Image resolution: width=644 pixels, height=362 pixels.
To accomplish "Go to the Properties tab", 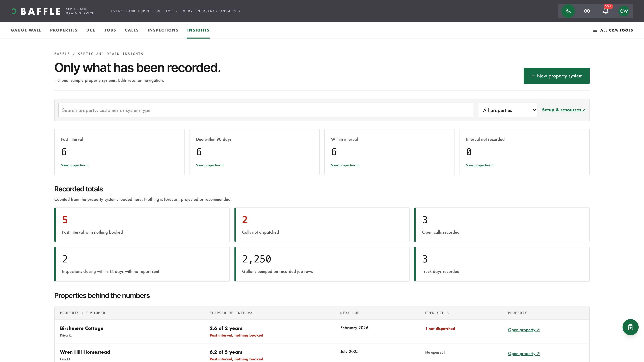I will click(64, 30).
